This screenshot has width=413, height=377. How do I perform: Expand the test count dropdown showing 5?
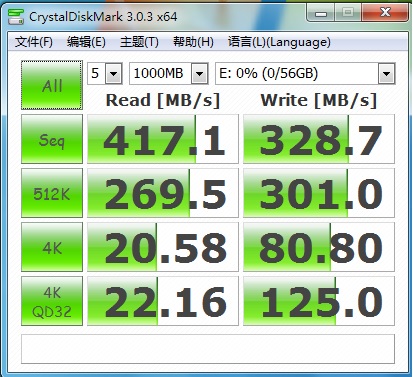pos(113,73)
